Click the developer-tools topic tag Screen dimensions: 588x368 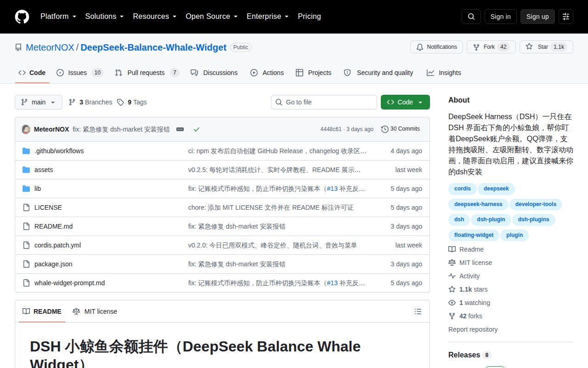click(536, 204)
